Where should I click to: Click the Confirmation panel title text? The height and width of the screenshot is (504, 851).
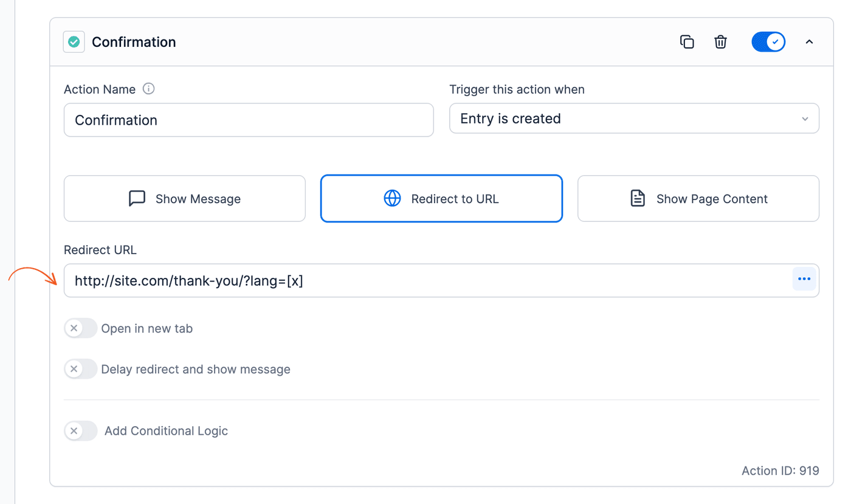[134, 42]
